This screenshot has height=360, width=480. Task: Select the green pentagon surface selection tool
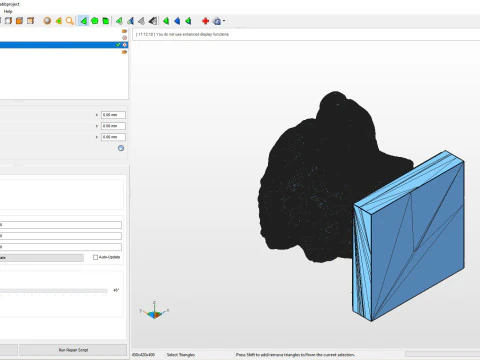(x=95, y=21)
